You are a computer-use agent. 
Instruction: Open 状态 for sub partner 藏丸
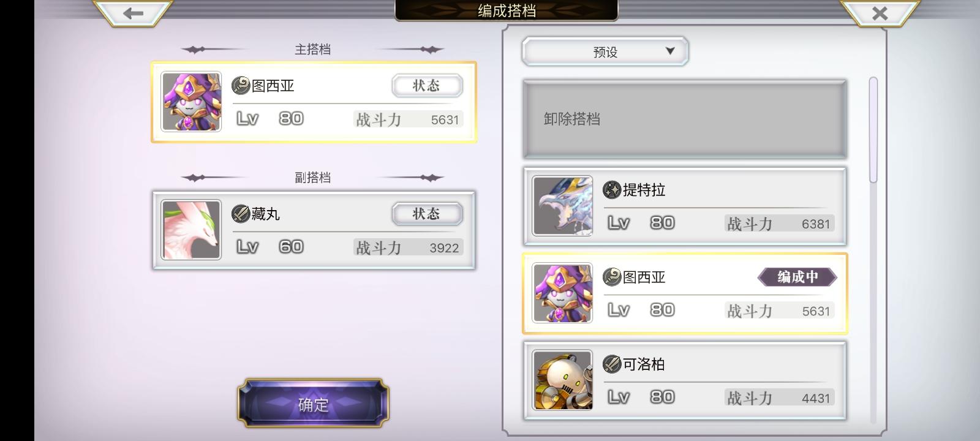click(x=427, y=214)
